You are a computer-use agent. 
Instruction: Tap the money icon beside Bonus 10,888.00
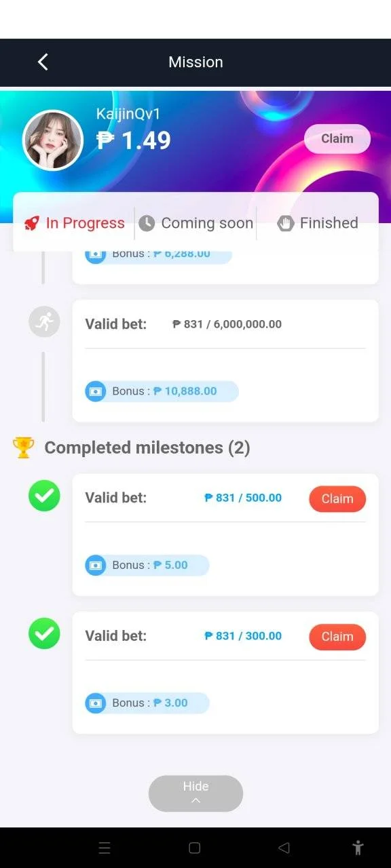[96, 391]
